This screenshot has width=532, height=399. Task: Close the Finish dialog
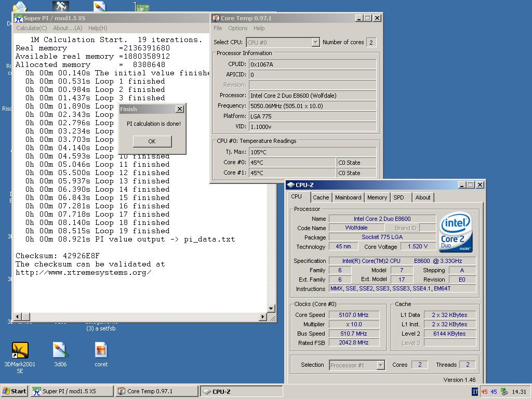pos(180,109)
